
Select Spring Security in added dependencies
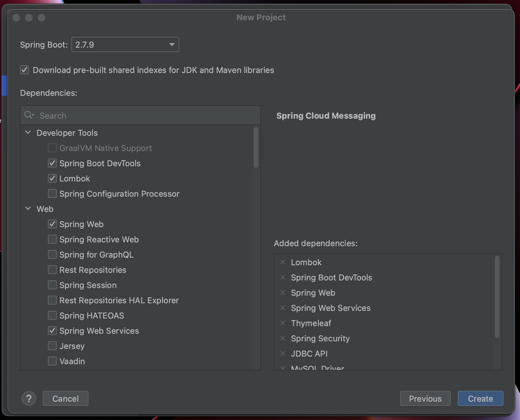tap(320, 338)
